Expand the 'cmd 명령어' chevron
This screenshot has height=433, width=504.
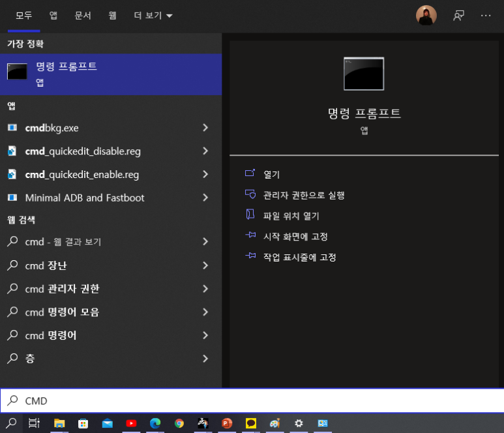[x=205, y=335]
